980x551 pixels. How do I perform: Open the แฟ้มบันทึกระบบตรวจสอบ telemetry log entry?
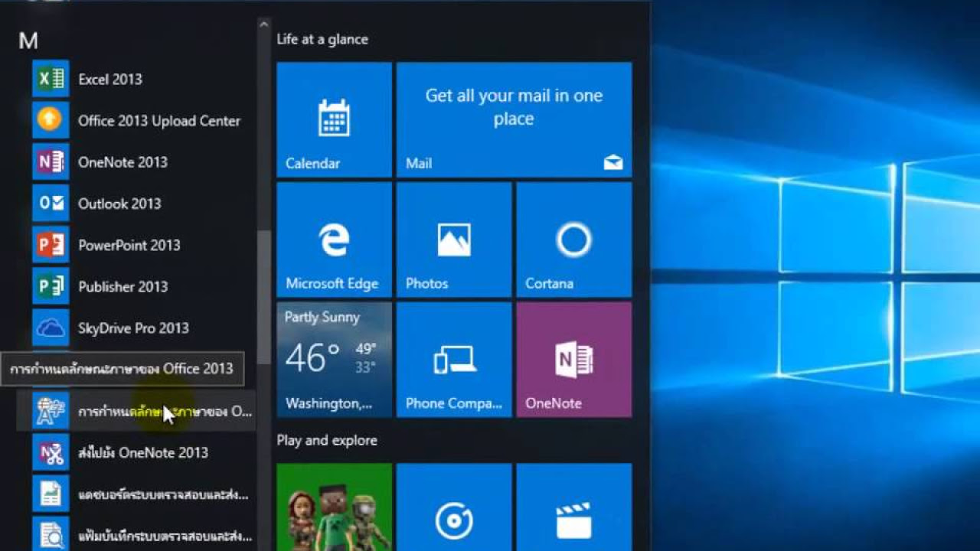coord(136,533)
